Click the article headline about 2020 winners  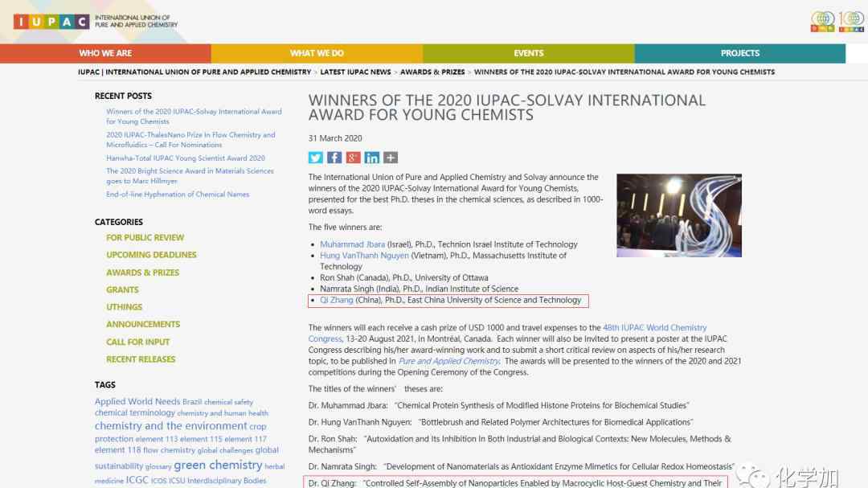pos(507,108)
